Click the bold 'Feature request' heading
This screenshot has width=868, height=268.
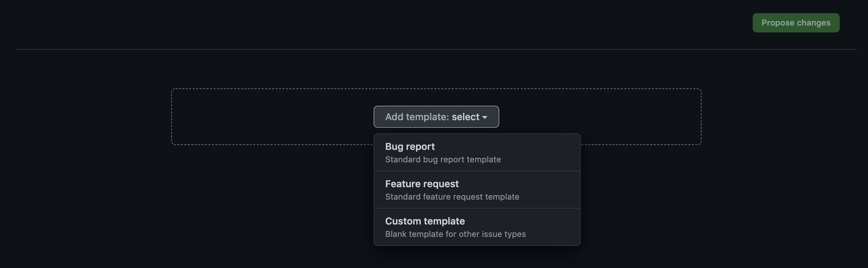tap(422, 184)
